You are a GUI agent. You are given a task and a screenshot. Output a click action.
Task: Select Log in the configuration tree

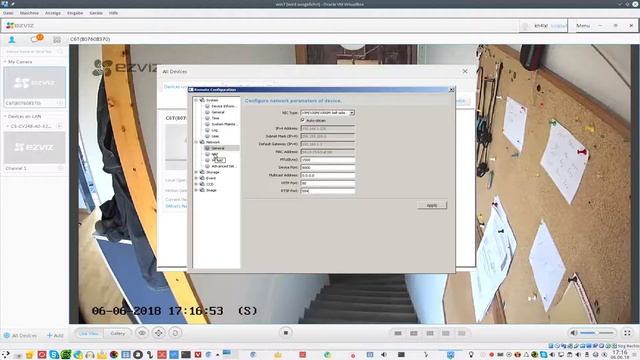214,130
